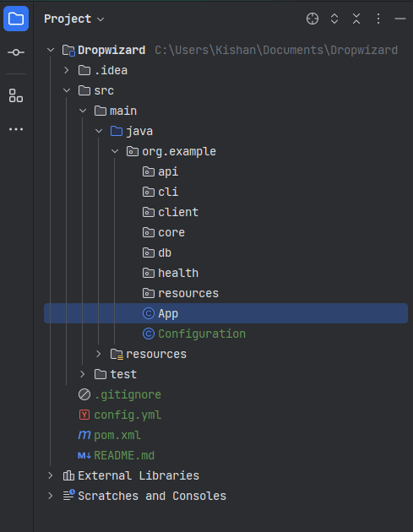Click Collapse All icon in header

pos(356,19)
